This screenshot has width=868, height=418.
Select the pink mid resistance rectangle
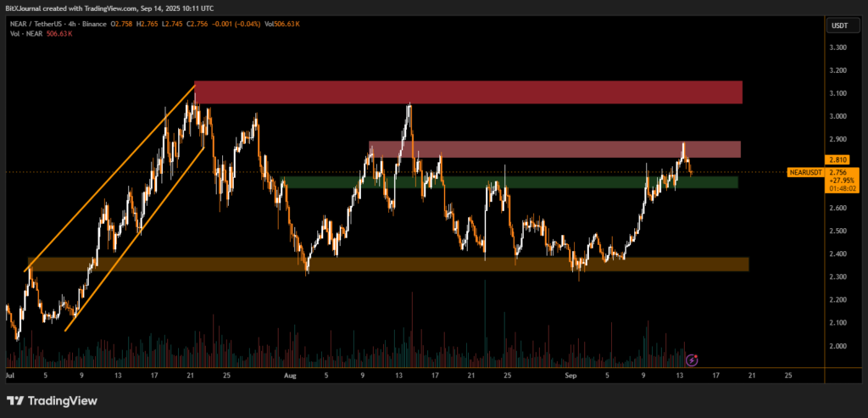click(554, 149)
